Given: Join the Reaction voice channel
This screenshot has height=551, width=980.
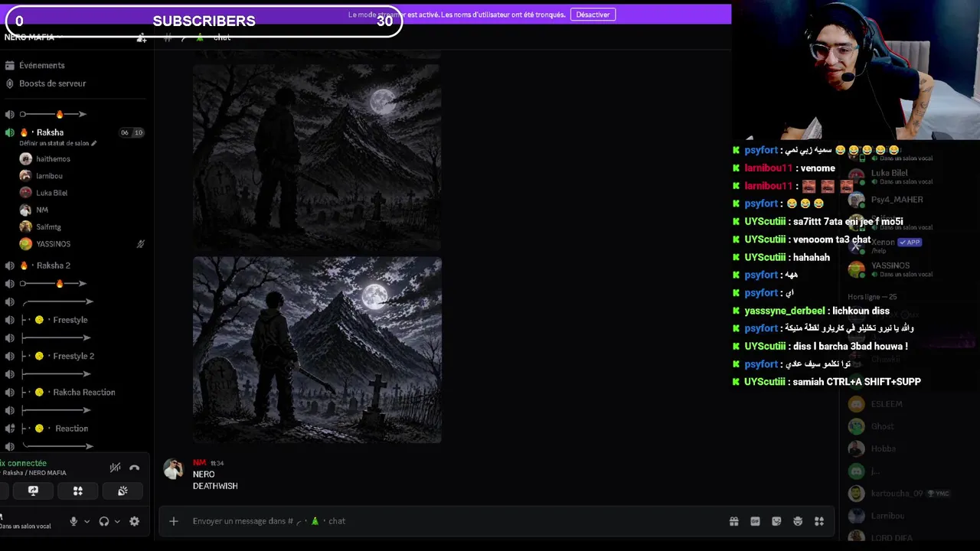Looking at the screenshot, I should click(x=71, y=429).
